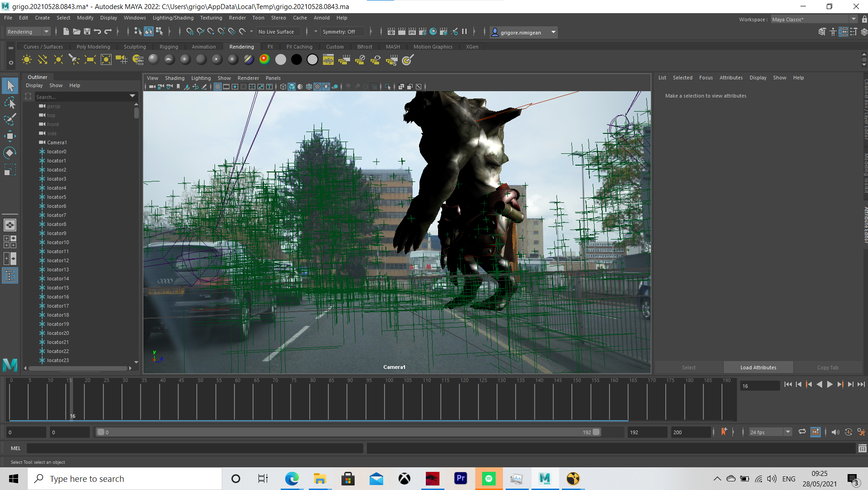Viewport: 868px width, 490px height.
Task: Toggle the viewport film gate
Action: tap(226, 87)
